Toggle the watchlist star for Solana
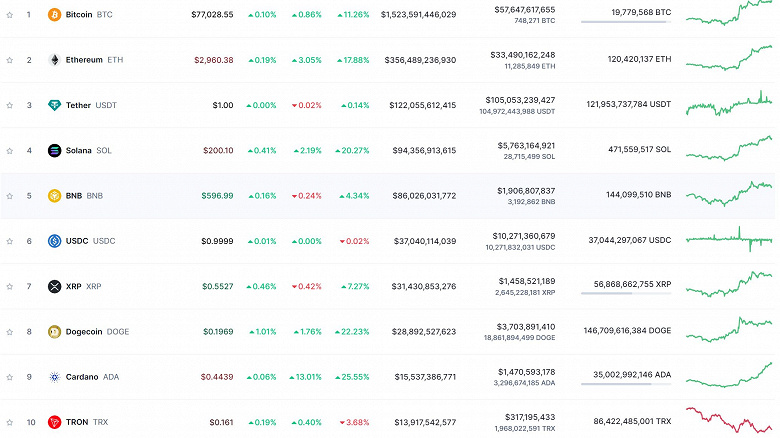780x438 pixels. tap(9, 151)
